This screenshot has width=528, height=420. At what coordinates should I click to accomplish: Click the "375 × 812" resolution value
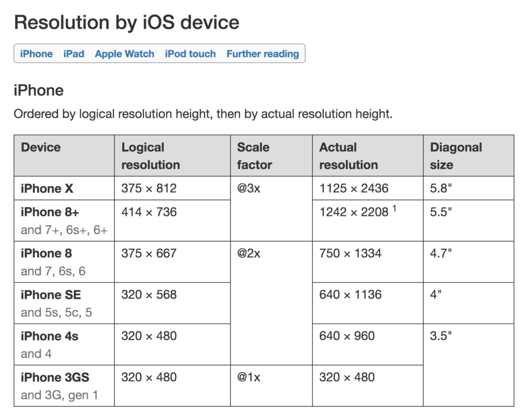150,188
